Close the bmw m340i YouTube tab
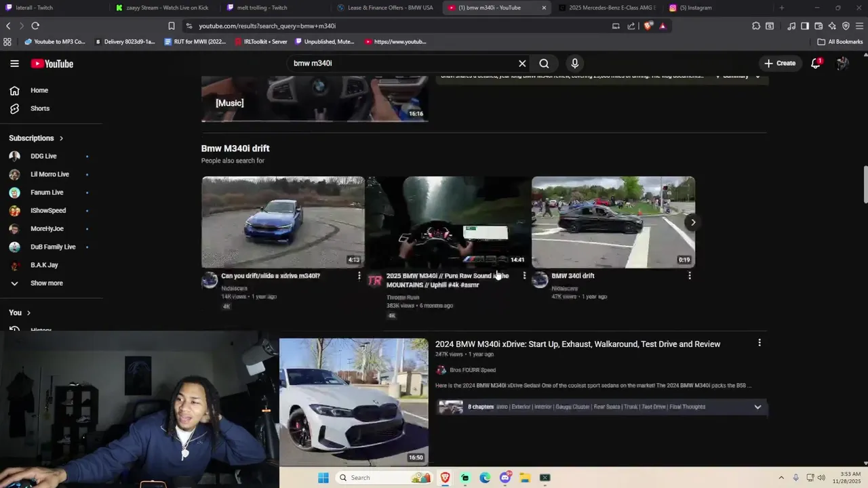 (x=544, y=7)
